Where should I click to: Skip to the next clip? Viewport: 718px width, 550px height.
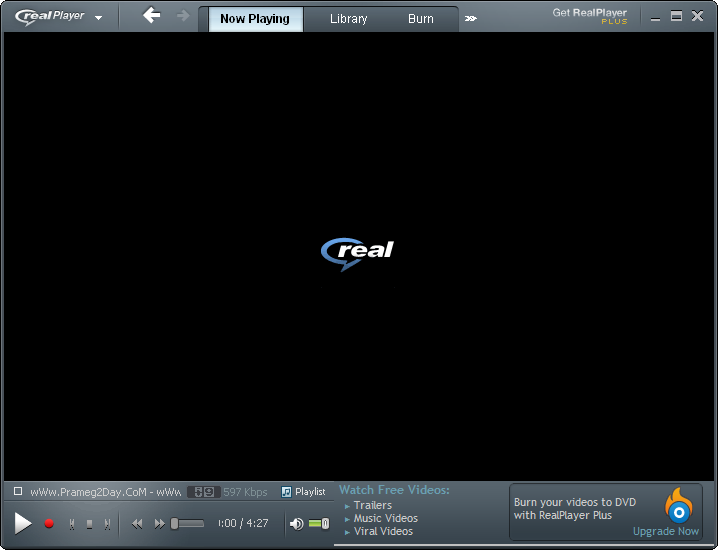(107, 524)
